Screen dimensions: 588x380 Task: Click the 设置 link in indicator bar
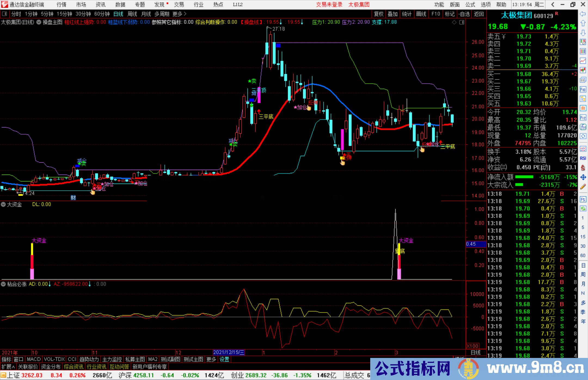(224, 359)
